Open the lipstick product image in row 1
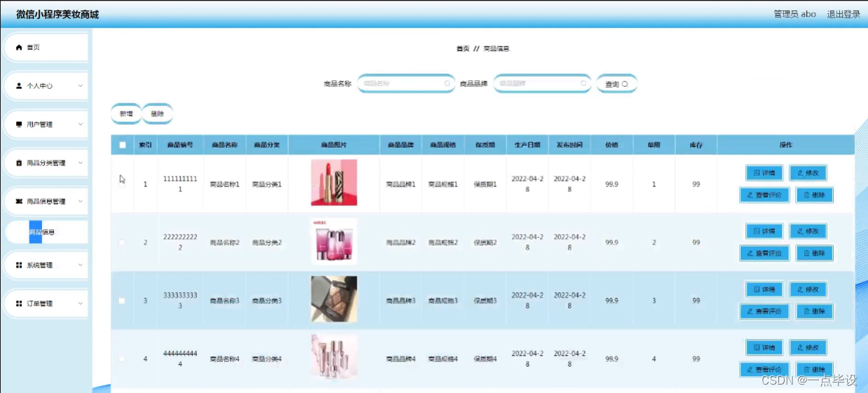Screen dimensions: 868x393 [x=334, y=183]
